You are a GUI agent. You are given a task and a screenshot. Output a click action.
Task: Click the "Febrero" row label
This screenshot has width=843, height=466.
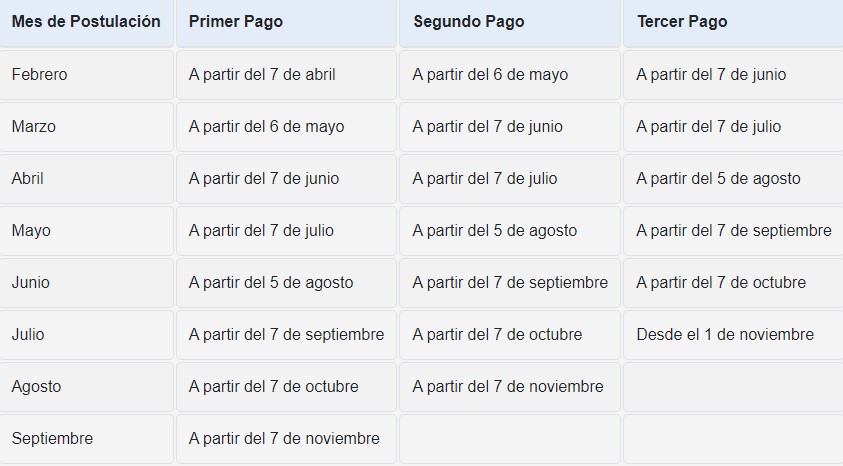[x=40, y=75]
